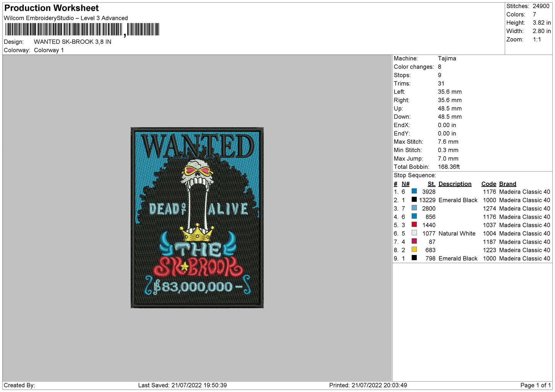Screen dimensions: 555x392
Task: Click the black swatch for stop 2 Emerald Black
Action: [414, 200]
